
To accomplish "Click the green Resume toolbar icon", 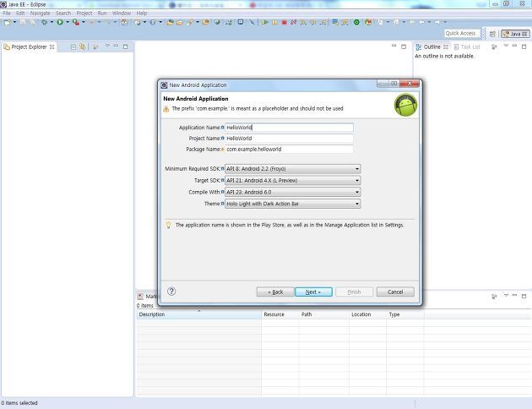I will [x=264, y=22].
